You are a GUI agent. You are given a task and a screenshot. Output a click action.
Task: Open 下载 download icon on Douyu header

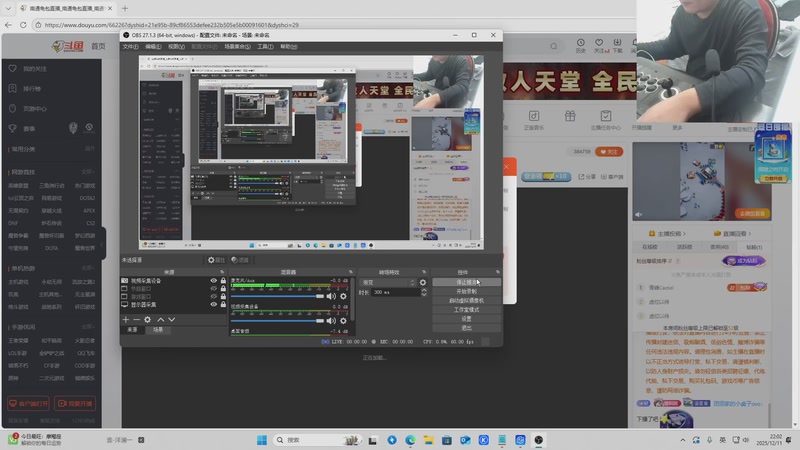(617, 43)
